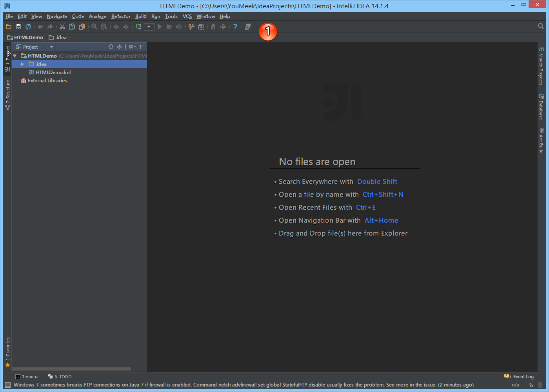Select the Settings wrench icon in the toolbar

coord(191,27)
